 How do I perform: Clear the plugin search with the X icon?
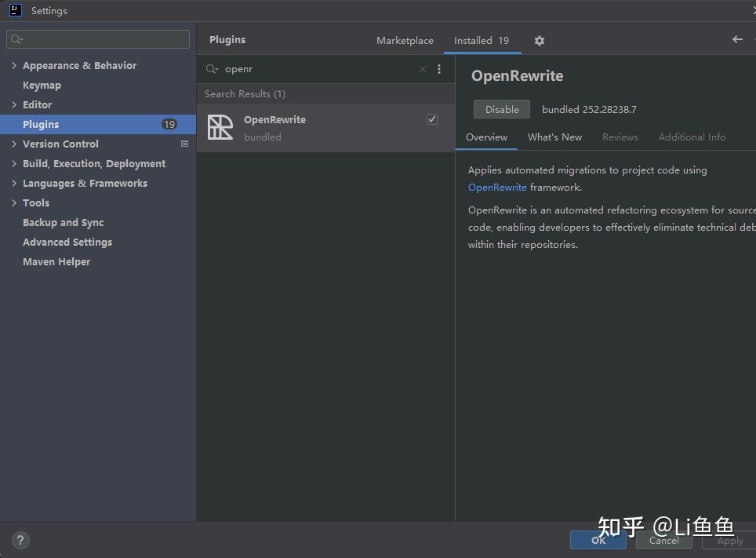[422, 69]
